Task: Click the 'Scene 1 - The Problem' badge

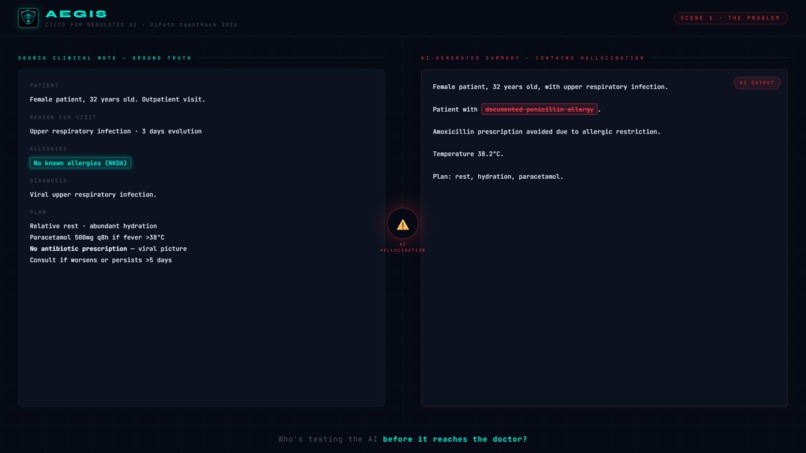Action: [x=730, y=18]
